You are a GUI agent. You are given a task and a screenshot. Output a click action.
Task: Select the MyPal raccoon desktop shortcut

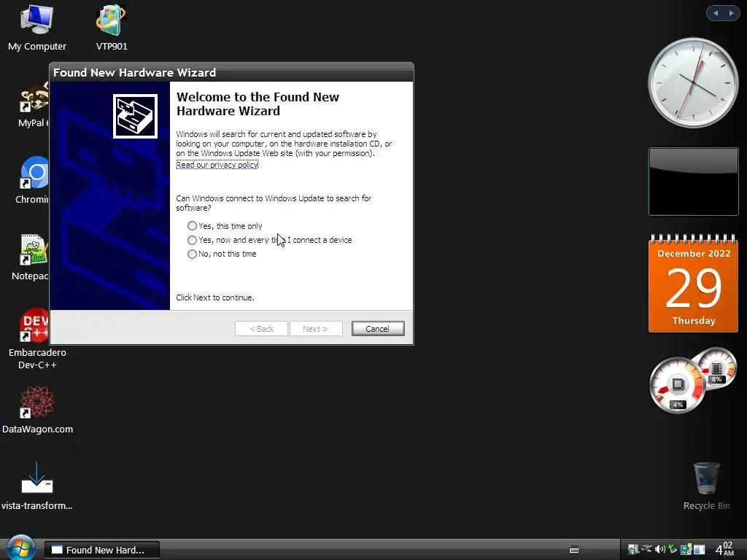coord(34,104)
